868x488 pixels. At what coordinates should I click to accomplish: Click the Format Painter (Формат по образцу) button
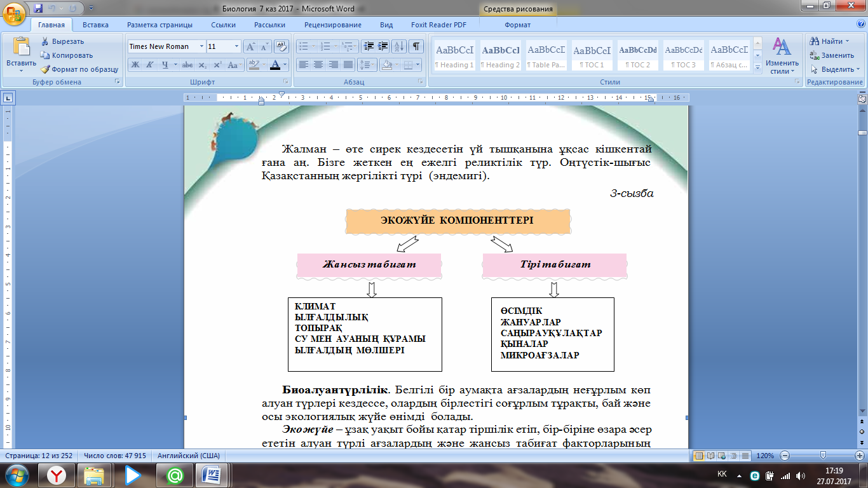[79, 69]
